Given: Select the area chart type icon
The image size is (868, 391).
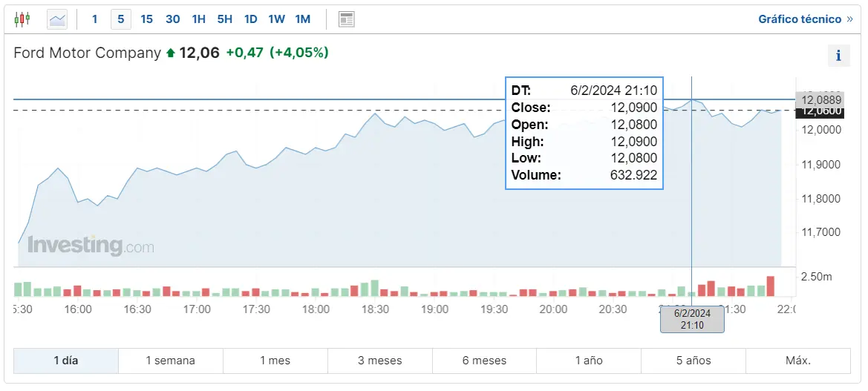Looking at the screenshot, I should point(57,19).
